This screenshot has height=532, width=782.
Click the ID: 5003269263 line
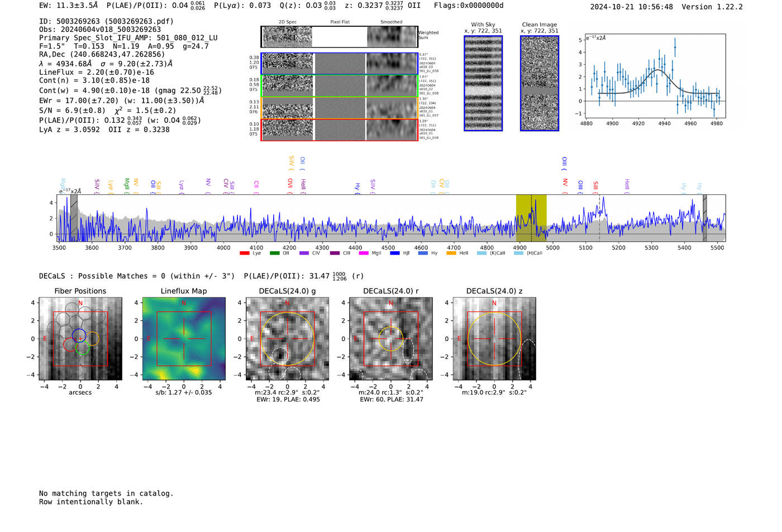106,21
